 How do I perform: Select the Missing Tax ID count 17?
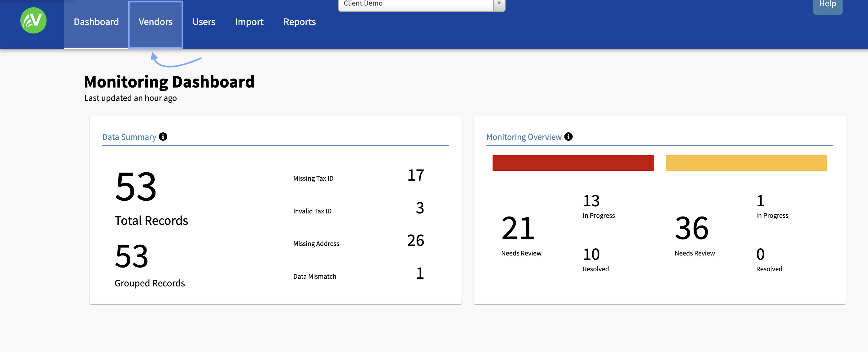coord(415,175)
